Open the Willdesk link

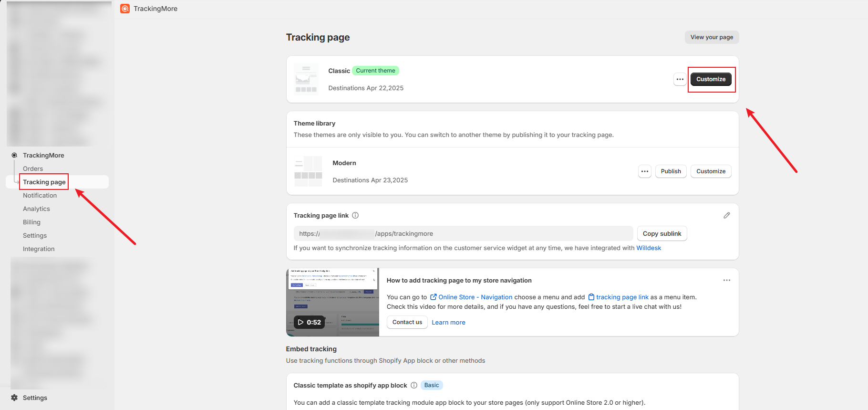pos(649,248)
